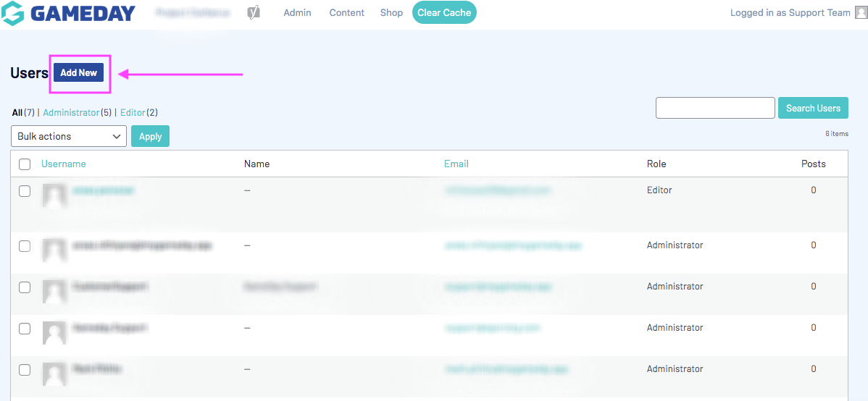The width and height of the screenshot is (868, 401).
Task: Click the Clear Cache button
Action: pyautogui.click(x=444, y=13)
